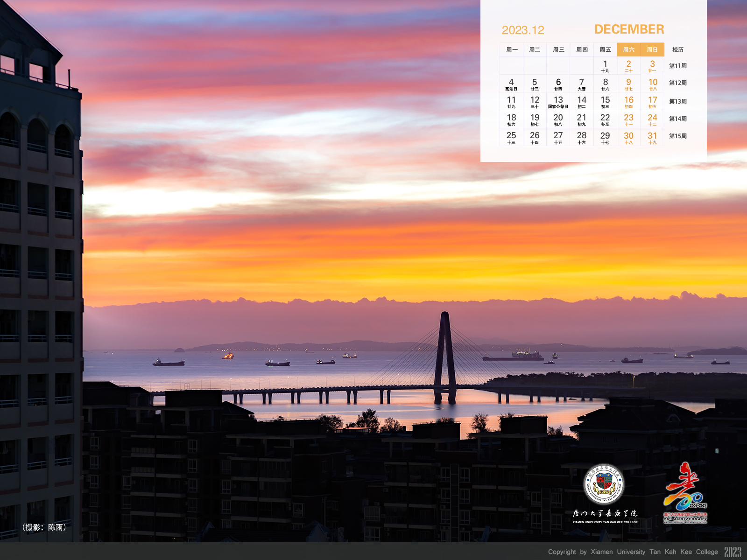Click the 第11周 school week label
747x560 pixels.
pyautogui.click(x=678, y=66)
